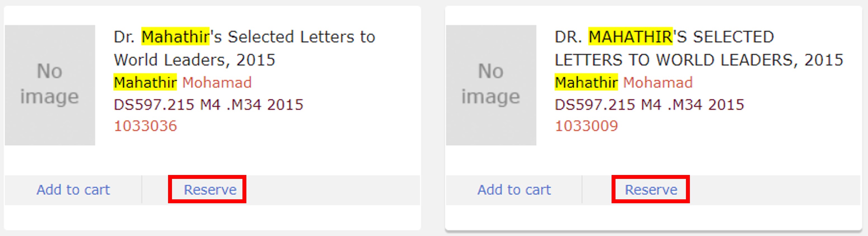
Task: Open accession number 1033036
Action: pos(145,126)
